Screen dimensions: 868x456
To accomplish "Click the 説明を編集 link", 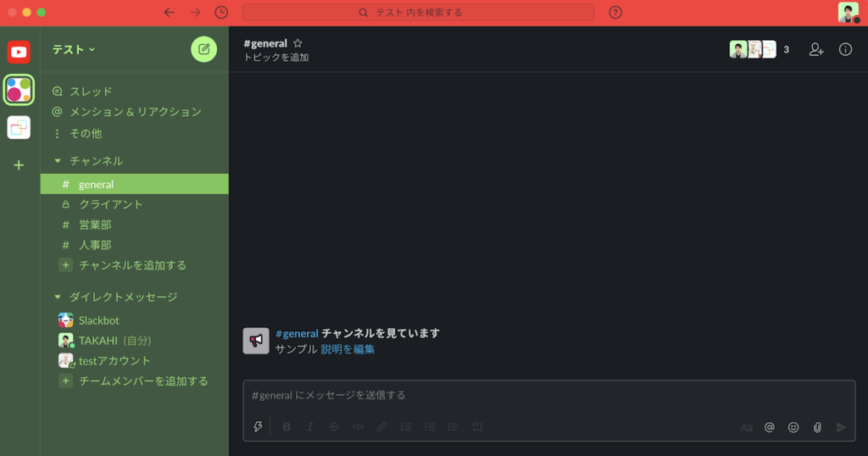I will click(x=348, y=349).
